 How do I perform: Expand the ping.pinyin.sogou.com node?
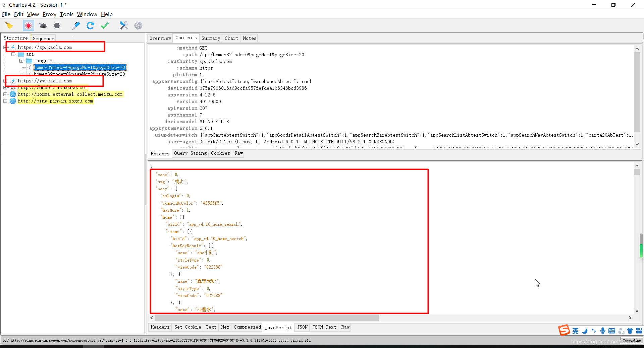(x=5, y=101)
